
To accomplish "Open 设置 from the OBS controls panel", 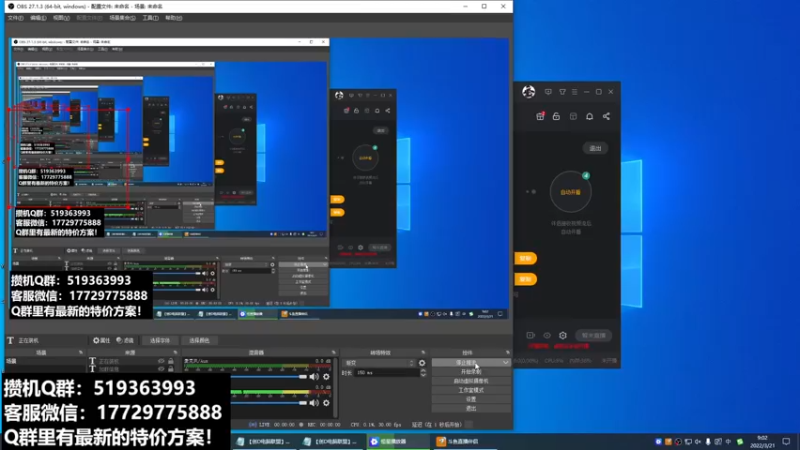I will tap(471, 399).
